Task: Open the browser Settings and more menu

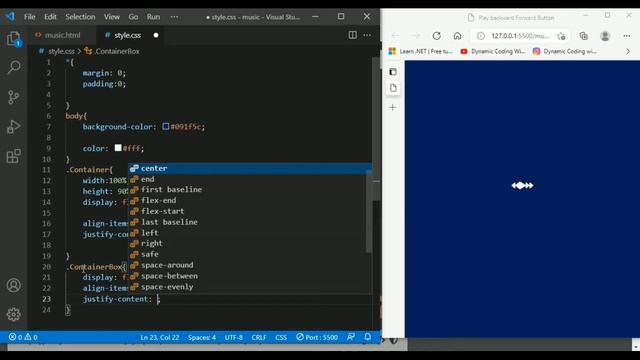Action: pyautogui.click(x=627, y=36)
